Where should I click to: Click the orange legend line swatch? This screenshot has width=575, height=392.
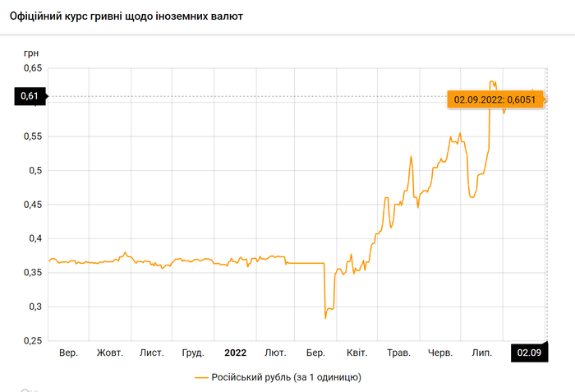202,377
